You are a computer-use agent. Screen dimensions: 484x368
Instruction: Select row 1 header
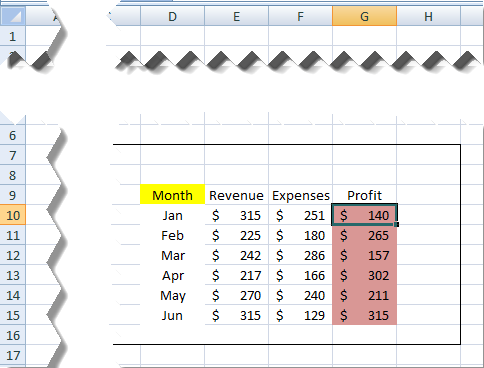(x=13, y=36)
